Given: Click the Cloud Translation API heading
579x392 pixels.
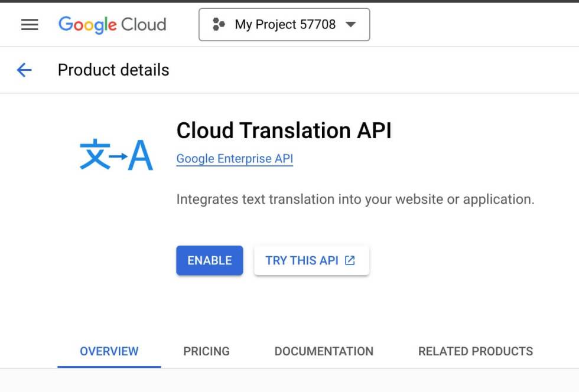Looking at the screenshot, I should click(284, 130).
